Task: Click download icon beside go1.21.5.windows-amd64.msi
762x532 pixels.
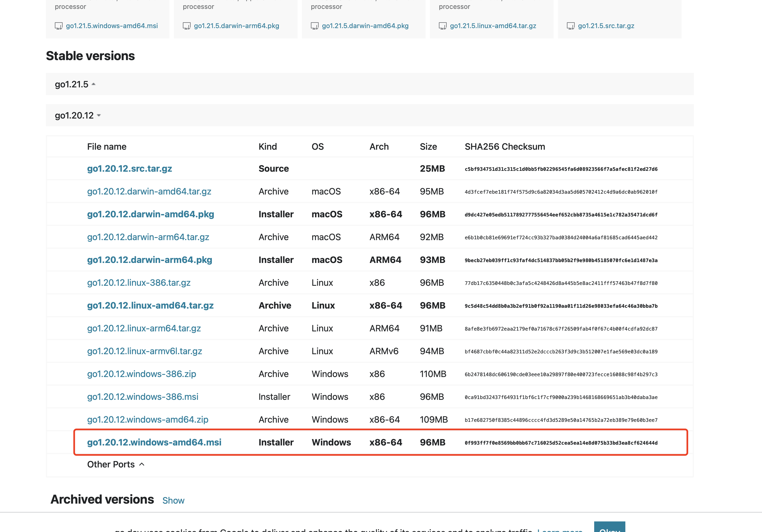Action: 58,26
